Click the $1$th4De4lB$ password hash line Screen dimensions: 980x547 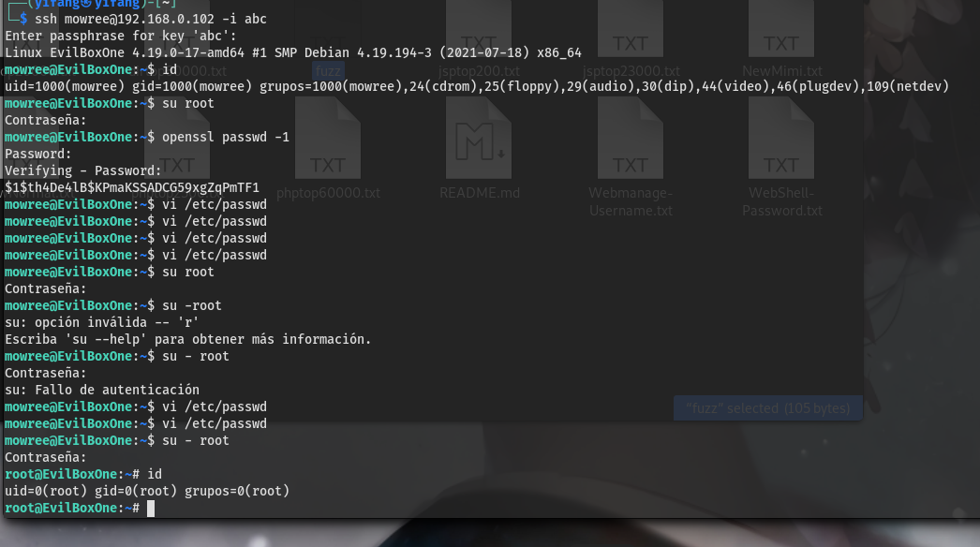pyautogui.click(x=132, y=187)
